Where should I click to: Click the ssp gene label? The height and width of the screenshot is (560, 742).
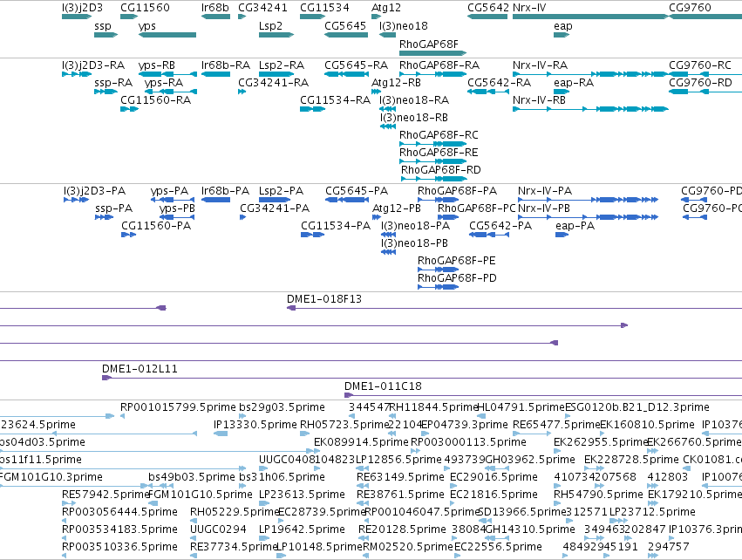point(103,26)
